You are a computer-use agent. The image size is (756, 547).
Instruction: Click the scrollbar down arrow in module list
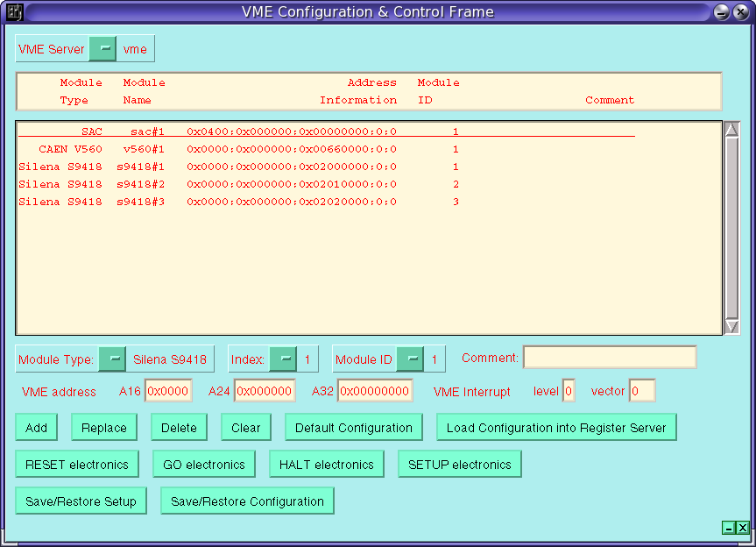[732, 326]
